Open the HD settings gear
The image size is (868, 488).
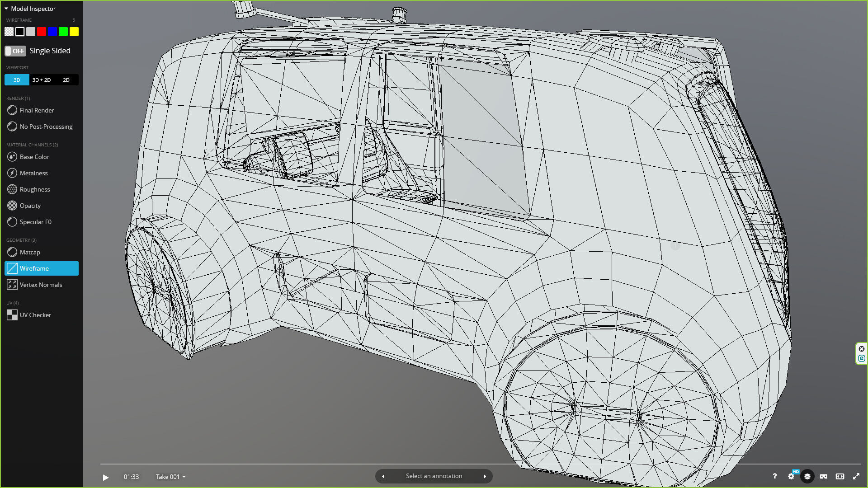click(x=791, y=476)
